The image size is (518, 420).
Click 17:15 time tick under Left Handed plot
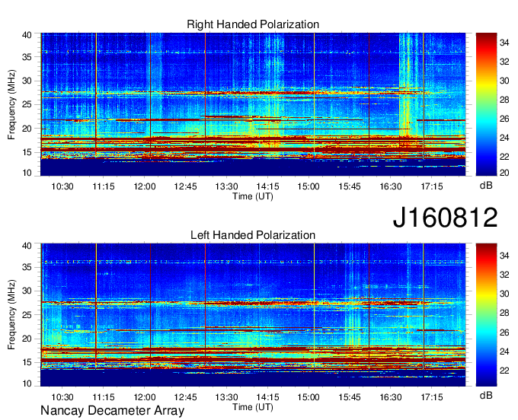pos(431,397)
